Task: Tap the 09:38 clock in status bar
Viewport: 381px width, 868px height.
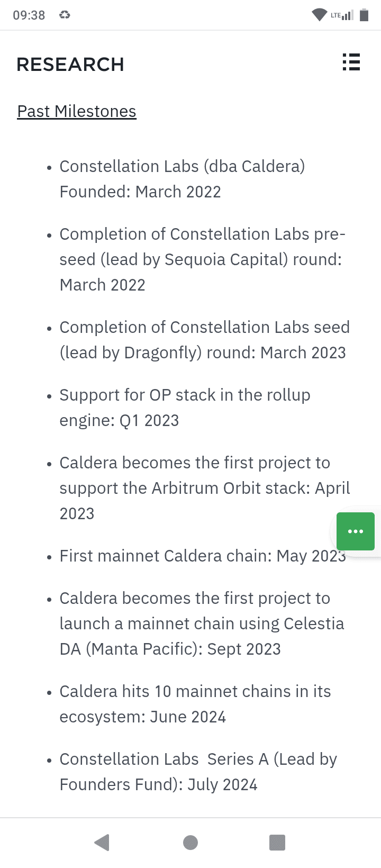Action: pos(29,15)
